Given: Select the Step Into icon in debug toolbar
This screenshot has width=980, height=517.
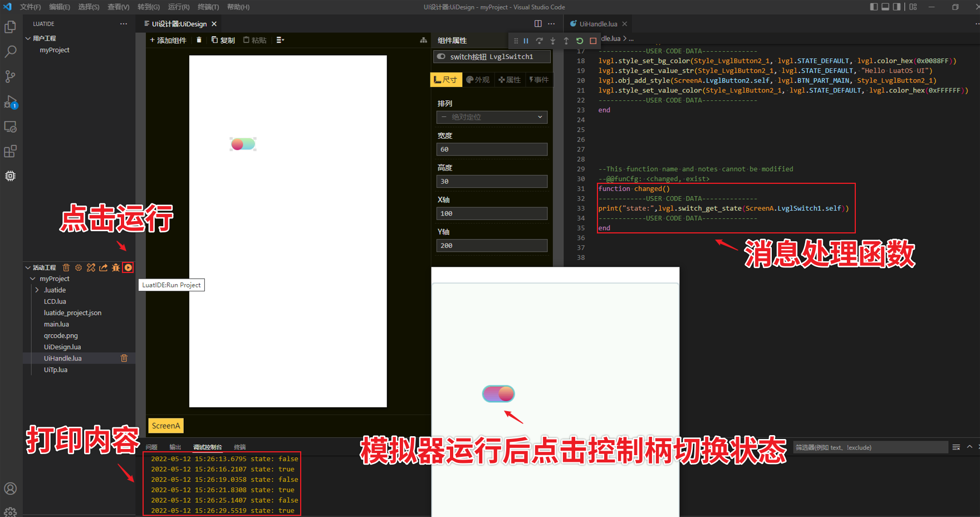Looking at the screenshot, I should coord(552,40).
